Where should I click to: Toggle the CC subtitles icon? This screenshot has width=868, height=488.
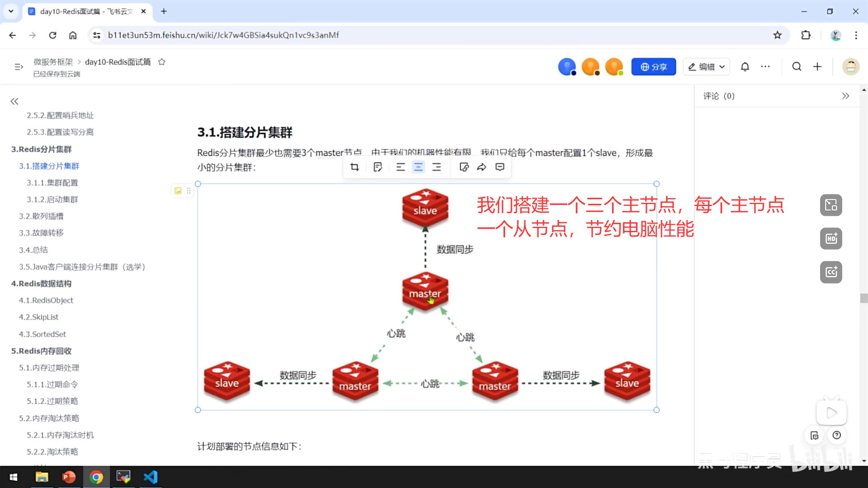pos(831,272)
